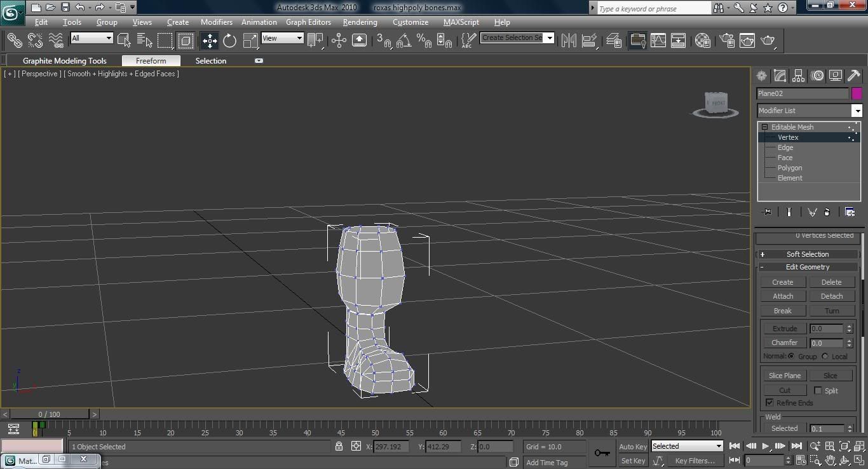Click the Plane02 object name field

pos(803,93)
